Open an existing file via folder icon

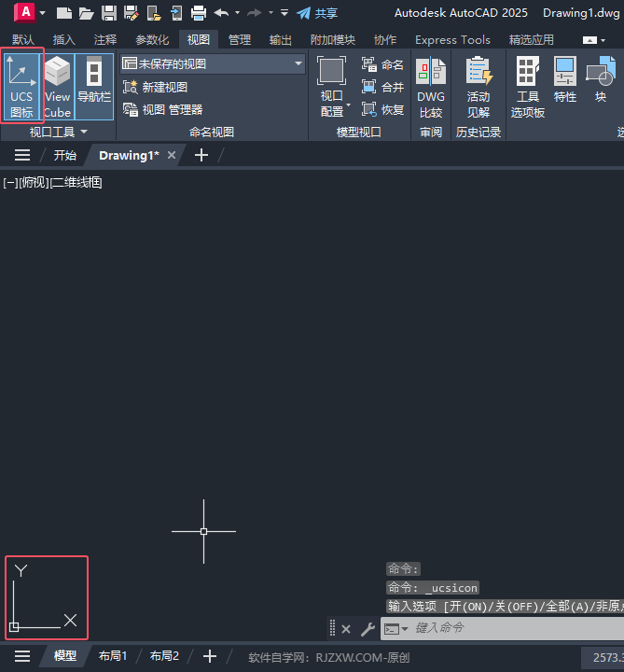(86, 13)
